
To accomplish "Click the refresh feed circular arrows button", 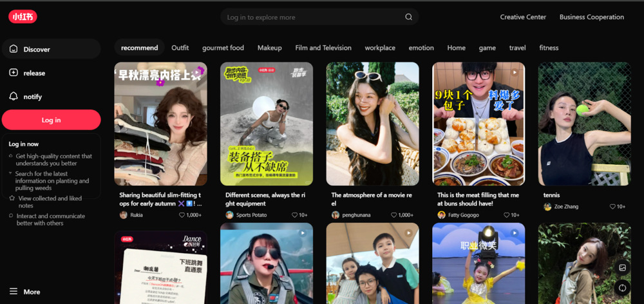I will (622, 288).
